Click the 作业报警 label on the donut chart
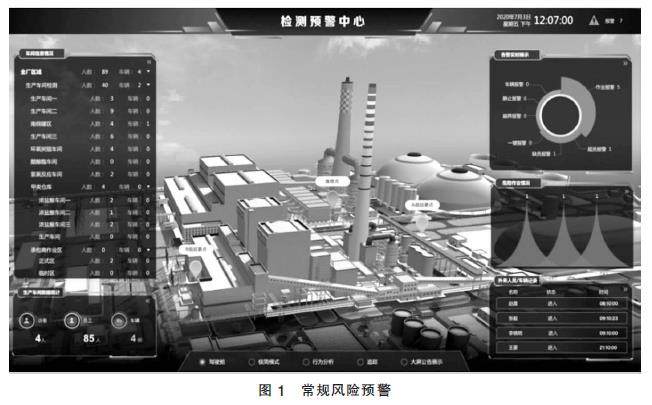652x405 pixels. (x=604, y=88)
